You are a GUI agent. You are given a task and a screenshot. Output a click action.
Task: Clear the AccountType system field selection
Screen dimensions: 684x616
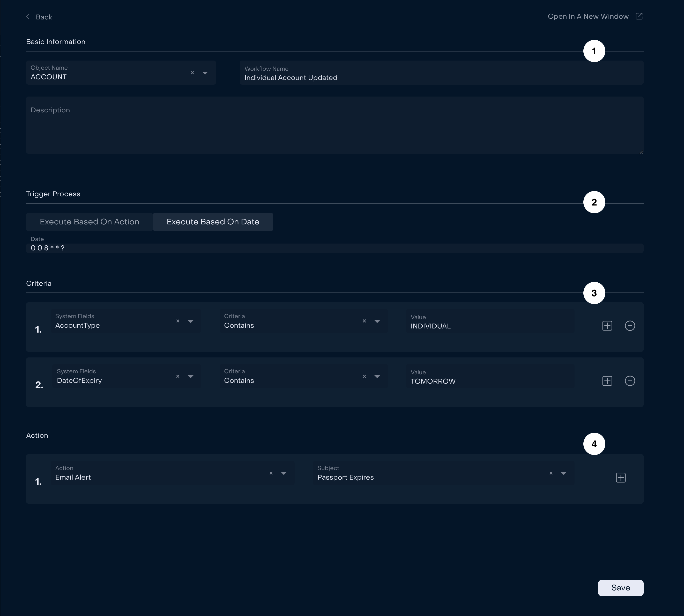click(x=178, y=321)
